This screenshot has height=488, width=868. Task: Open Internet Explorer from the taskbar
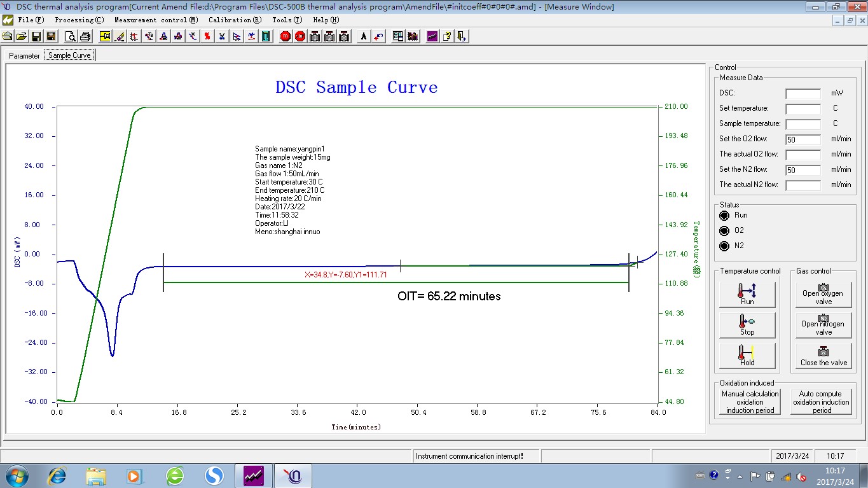[57, 475]
